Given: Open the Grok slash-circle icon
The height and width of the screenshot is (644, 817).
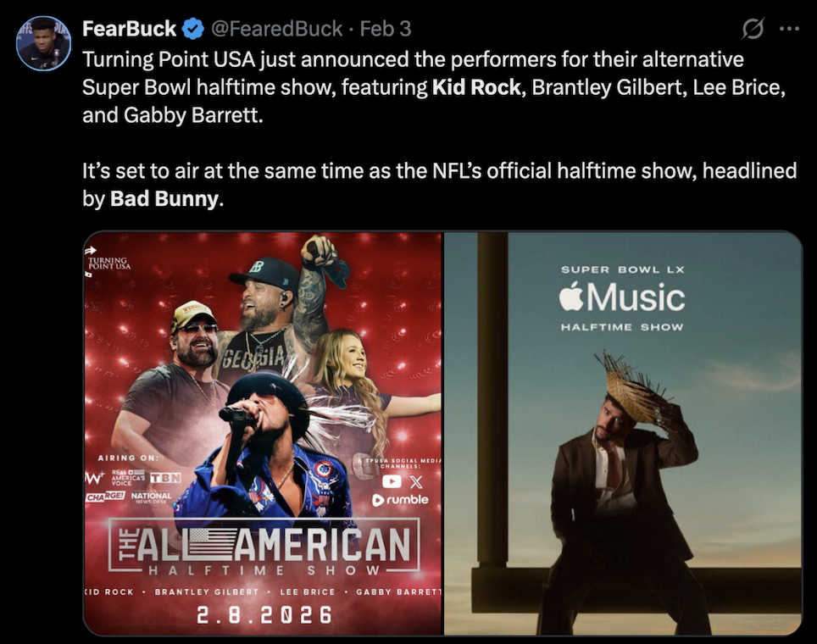Looking at the screenshot, I should [x=753, y=29].
